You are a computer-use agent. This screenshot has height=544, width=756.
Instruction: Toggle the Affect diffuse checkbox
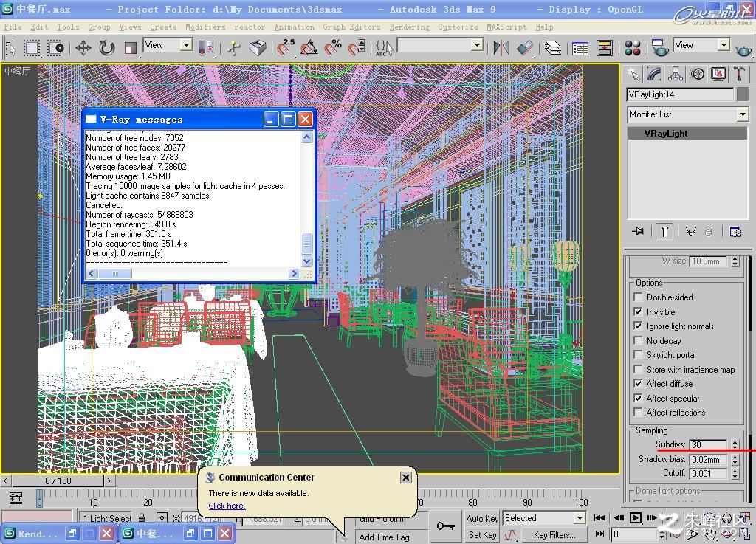coord(638,384)
